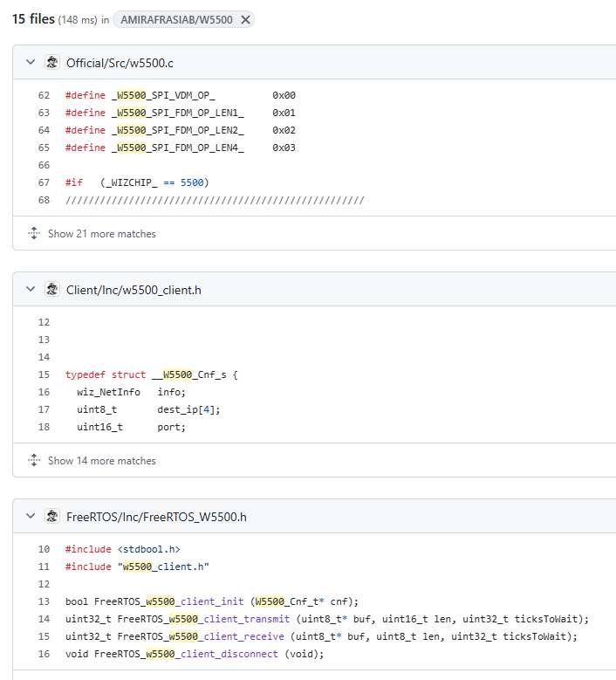
Task: Click the avatar icon beside Client/Inc/w5500_client.h
Action: coord(52,290)
